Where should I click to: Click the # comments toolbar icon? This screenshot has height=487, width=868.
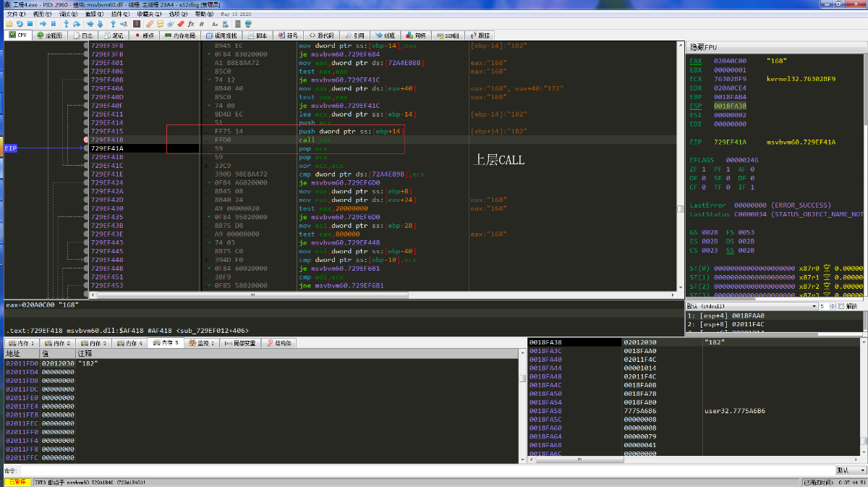(201, 24)
